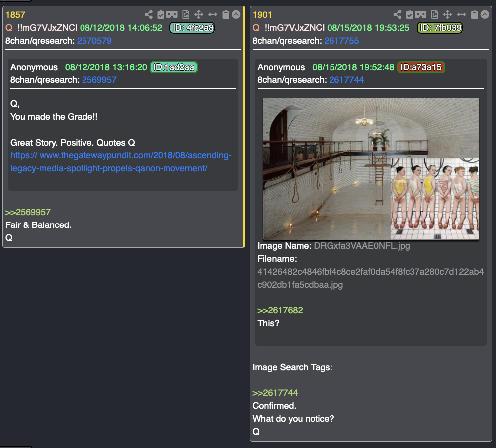
Task: Click the ID:a73a15 badge
Action: 421,67
